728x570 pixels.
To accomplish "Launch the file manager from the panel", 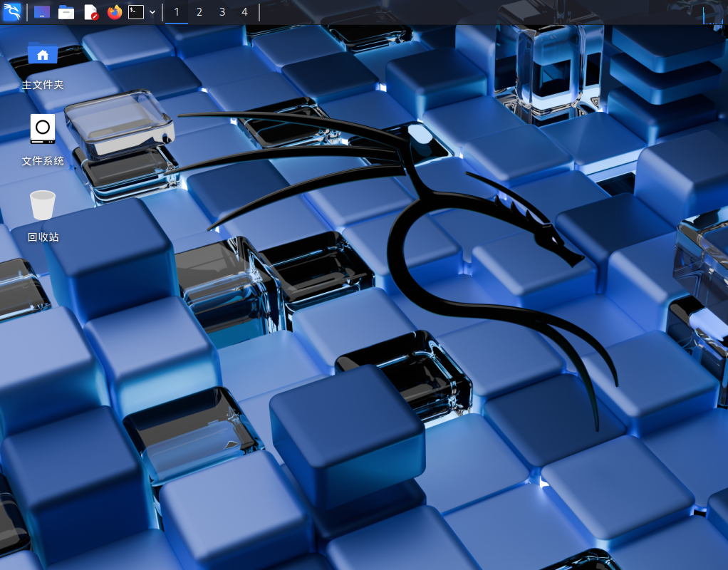I will [x=66, y=12].
